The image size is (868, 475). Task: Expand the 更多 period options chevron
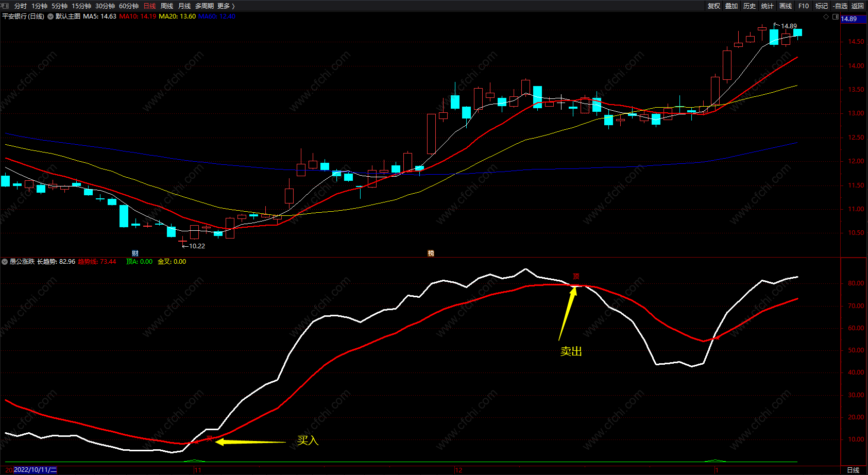tap(233, 6)
